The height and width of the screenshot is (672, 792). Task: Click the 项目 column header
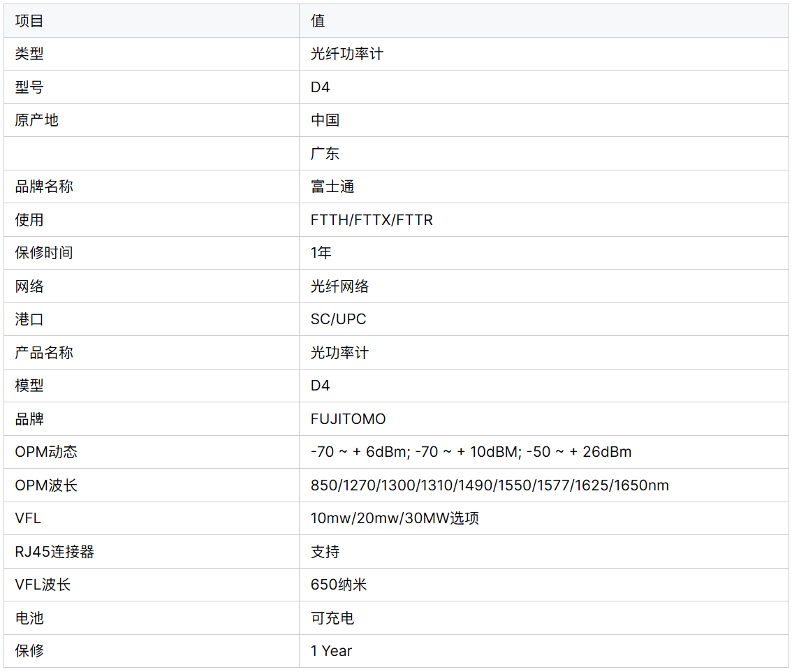[x=29, y=21]
